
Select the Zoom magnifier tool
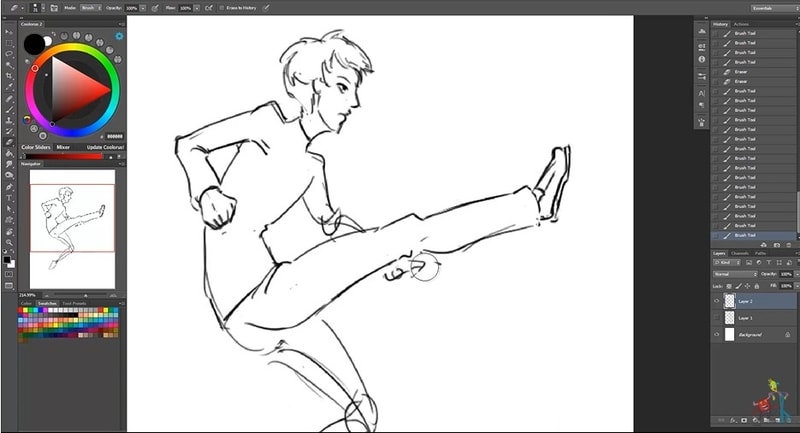[x=10, y=241]
